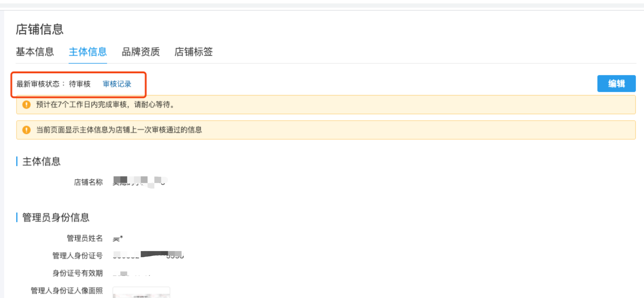Click the 身份证号有效期 value
644x298 pixels.
(132, 273)
